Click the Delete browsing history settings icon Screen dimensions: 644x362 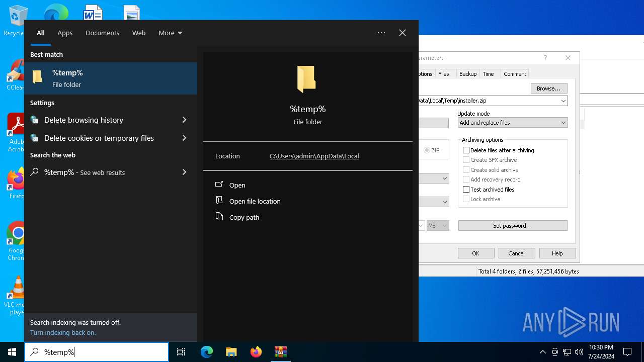(x=34, y=120)
